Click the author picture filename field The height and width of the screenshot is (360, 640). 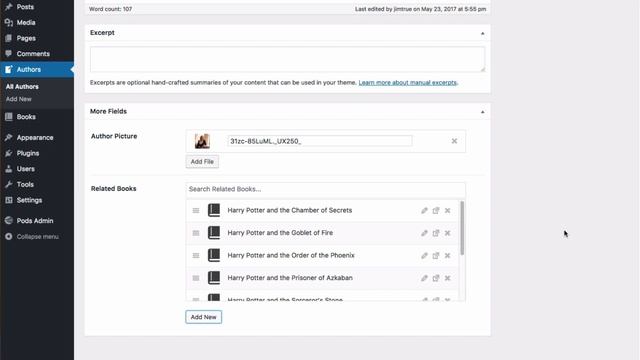(x=320, y=141)
